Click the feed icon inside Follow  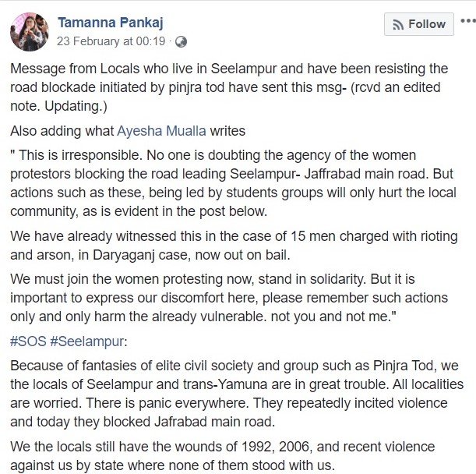coord(397,25)
